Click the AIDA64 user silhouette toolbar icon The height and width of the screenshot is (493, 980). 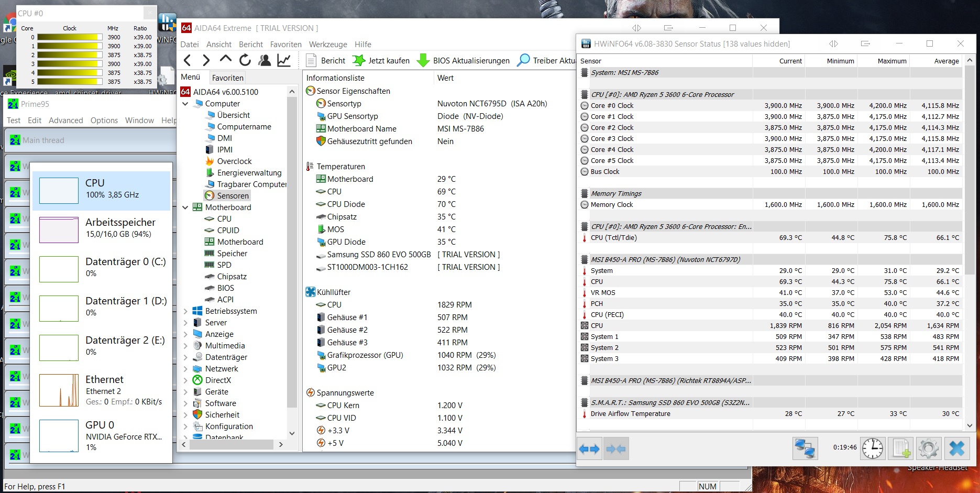click(x=265, y=60)
